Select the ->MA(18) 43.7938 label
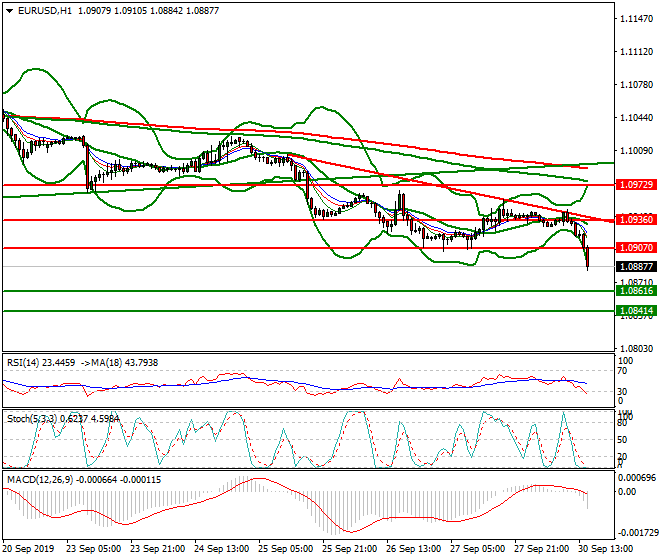Image resolution: width=660 pixels, height=560 pixels. pyautogui.click(x=119, y=363)
